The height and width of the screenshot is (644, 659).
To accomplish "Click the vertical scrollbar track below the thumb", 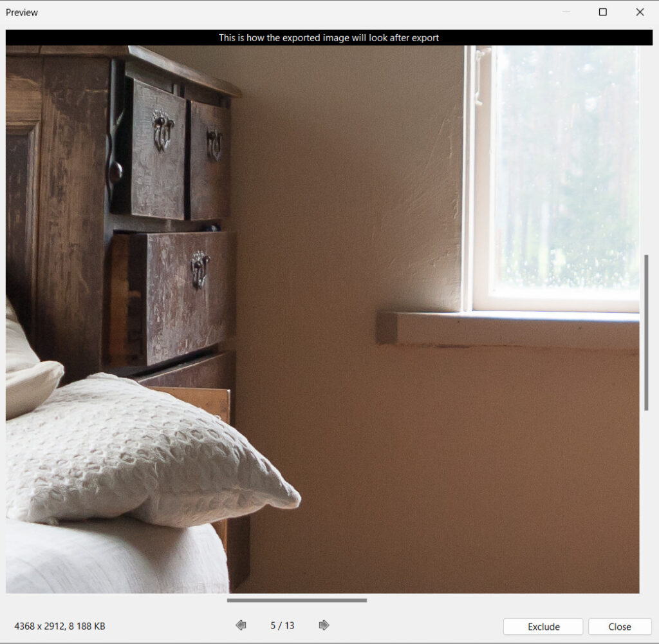I will pos(646,502).
